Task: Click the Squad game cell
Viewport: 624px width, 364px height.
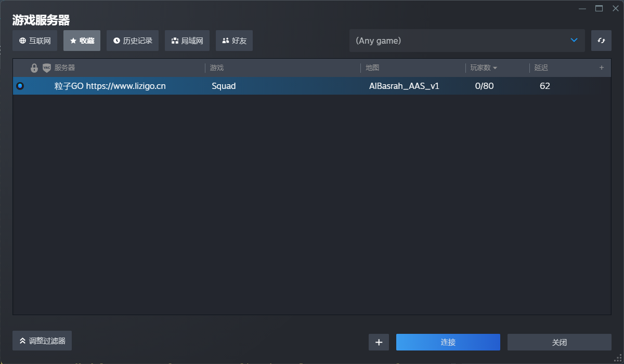Action: pyautogui.click(x=224, y=86)
